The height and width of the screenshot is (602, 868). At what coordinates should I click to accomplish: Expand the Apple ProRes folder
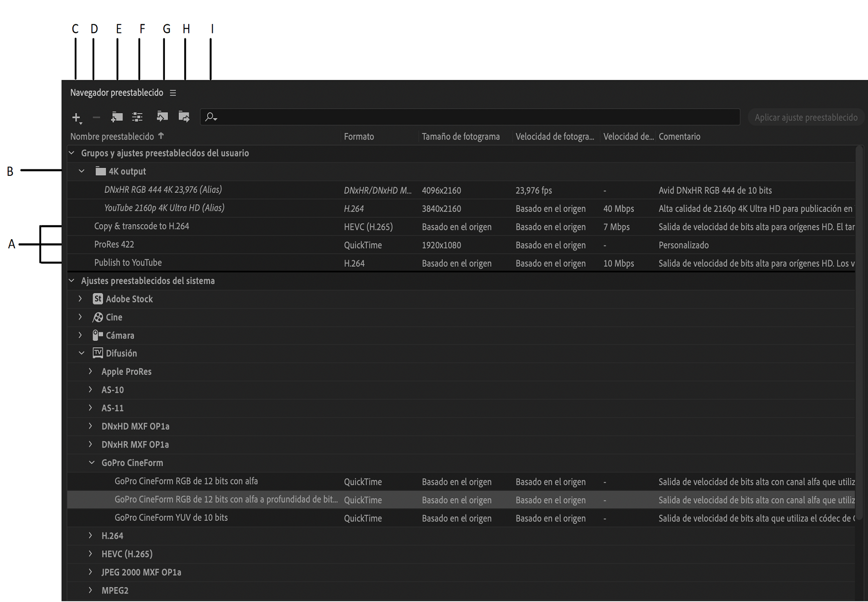point(90,372)
